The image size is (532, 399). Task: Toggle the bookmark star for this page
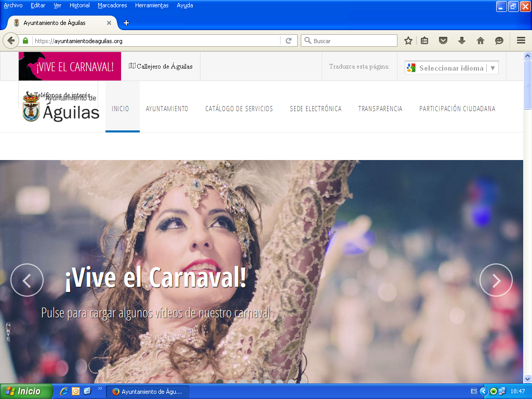[408, 40]
